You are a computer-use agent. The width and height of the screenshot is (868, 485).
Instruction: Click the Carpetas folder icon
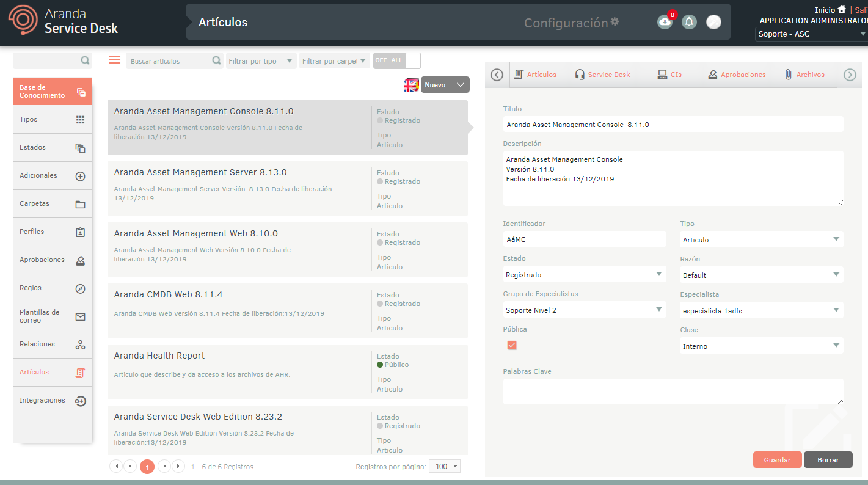pos(80,204)
